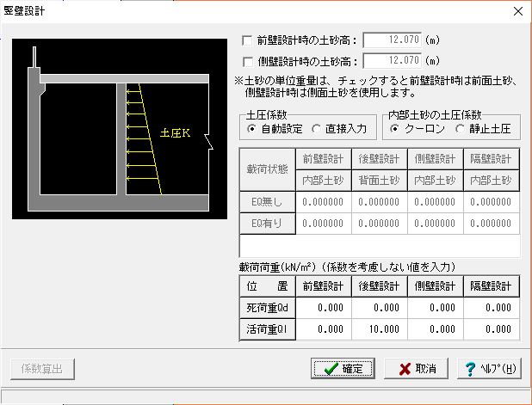Click EQ無し 隔壁設計 coefficient cell
Screen dimensions: 532x405
pos(492,202)
